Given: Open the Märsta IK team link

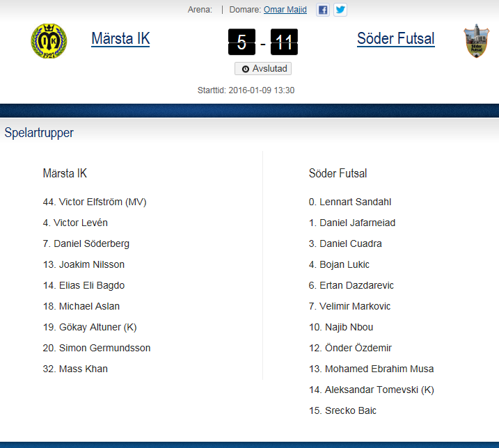Looking at the screenshot, I should pos(120,38).
